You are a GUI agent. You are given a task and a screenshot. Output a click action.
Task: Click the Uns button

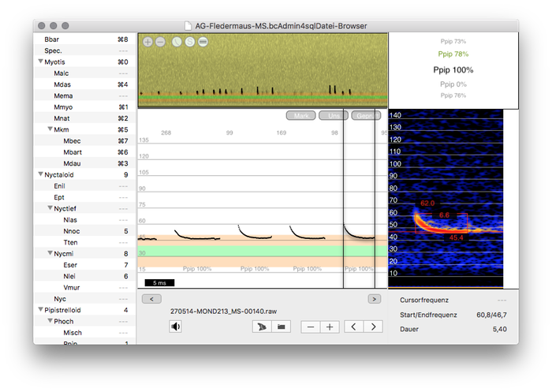tap(334, 116)
